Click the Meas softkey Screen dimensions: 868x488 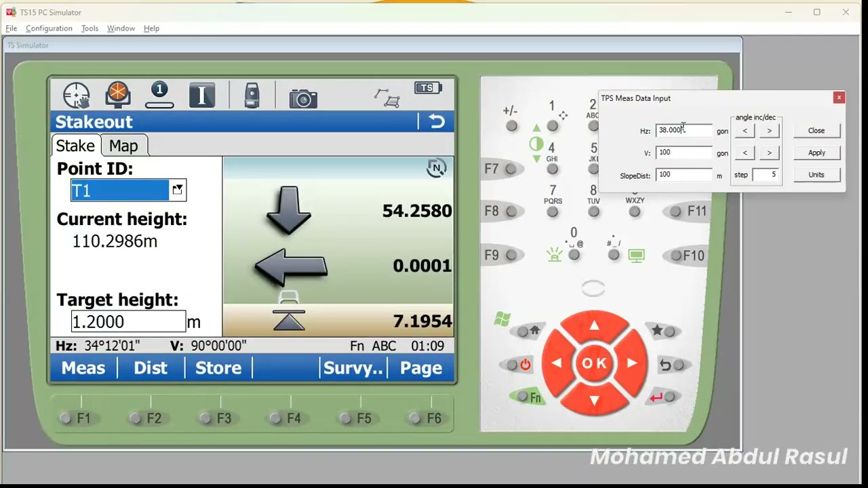[x=83, y=368]
